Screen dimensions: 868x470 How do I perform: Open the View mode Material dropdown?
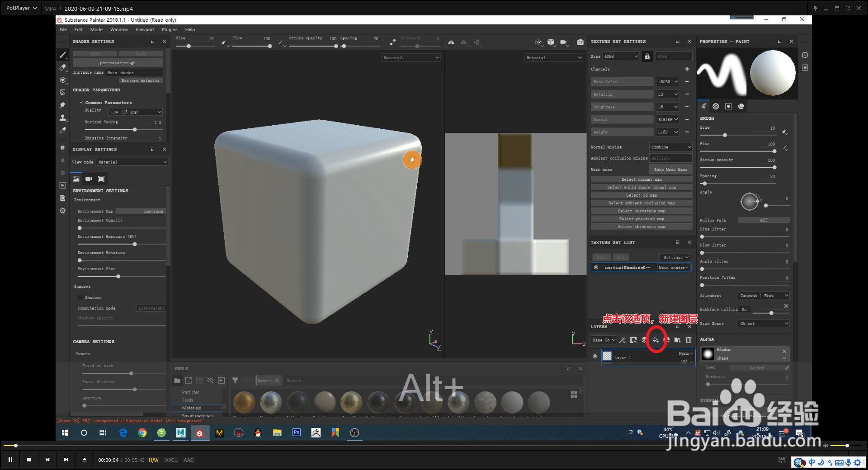coord(132,162)
